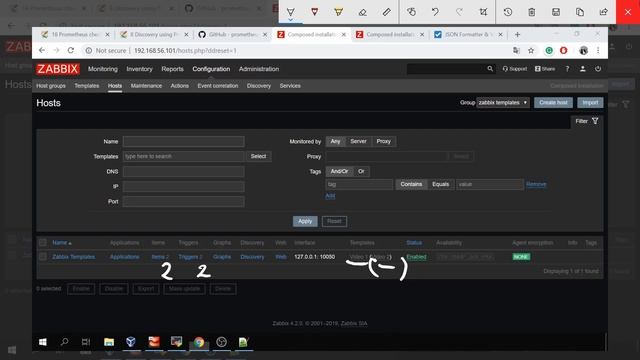640x360 pixels.
Task: Set Monitored by to Proxy
Action: tap(384, 141)
